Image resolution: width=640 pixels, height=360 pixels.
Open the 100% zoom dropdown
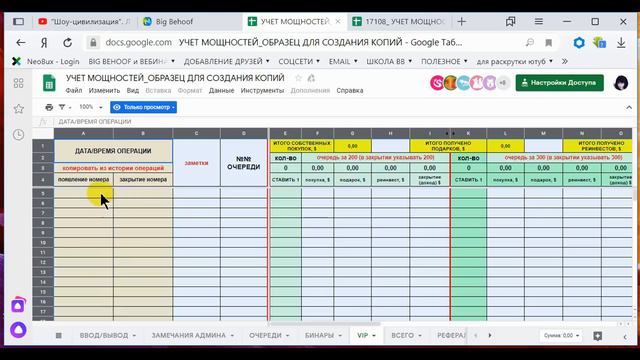click(90, 107)
